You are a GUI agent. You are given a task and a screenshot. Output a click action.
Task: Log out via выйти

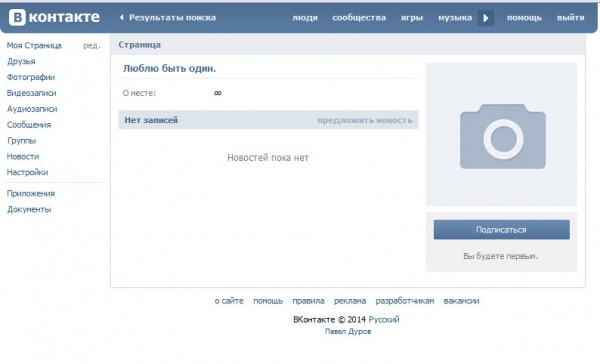[571, 18]
